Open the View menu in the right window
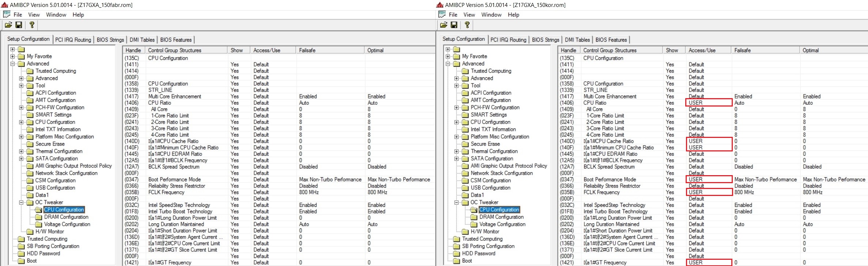 (x=469, y=15)
